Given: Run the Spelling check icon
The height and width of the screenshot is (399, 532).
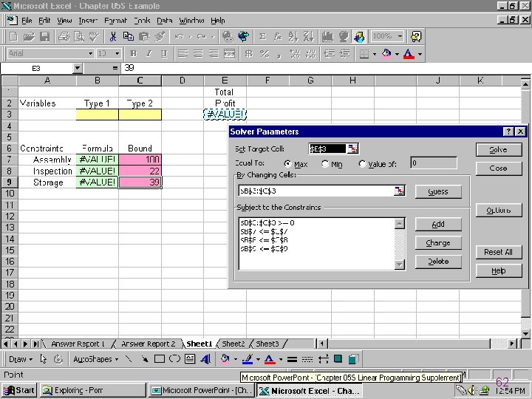Looking at the screenshot, I should (94, 36).
